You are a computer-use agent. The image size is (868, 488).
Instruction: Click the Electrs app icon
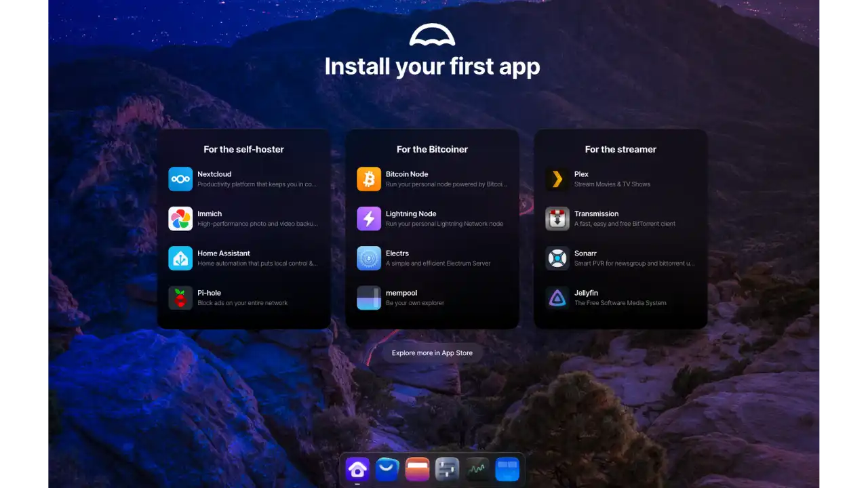[x=369, y=258]
